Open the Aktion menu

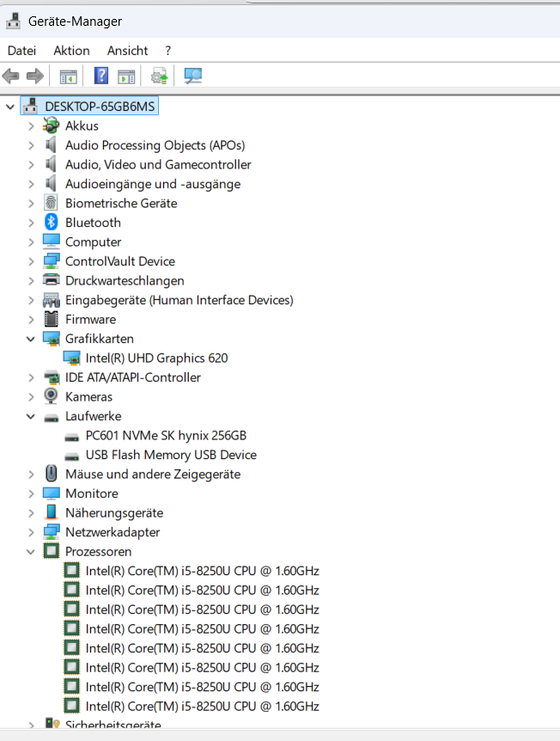coord(71,51)
